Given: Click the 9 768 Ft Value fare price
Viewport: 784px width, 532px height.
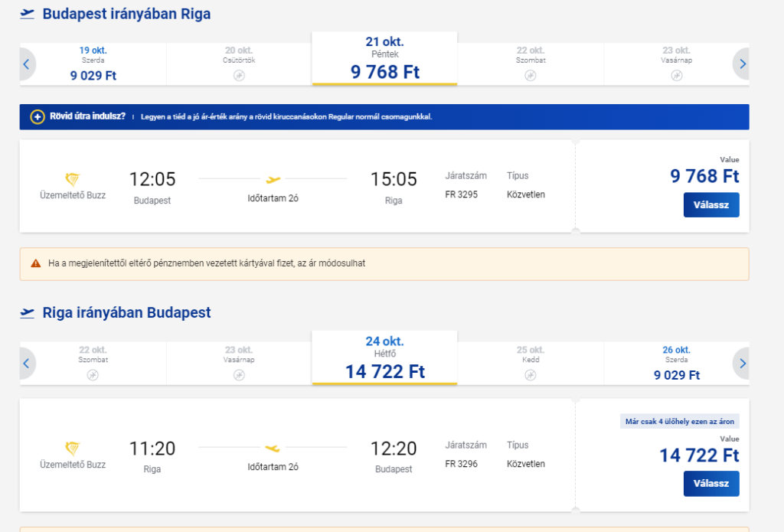Looking at the screenshot, I should [x=704, y=176].
